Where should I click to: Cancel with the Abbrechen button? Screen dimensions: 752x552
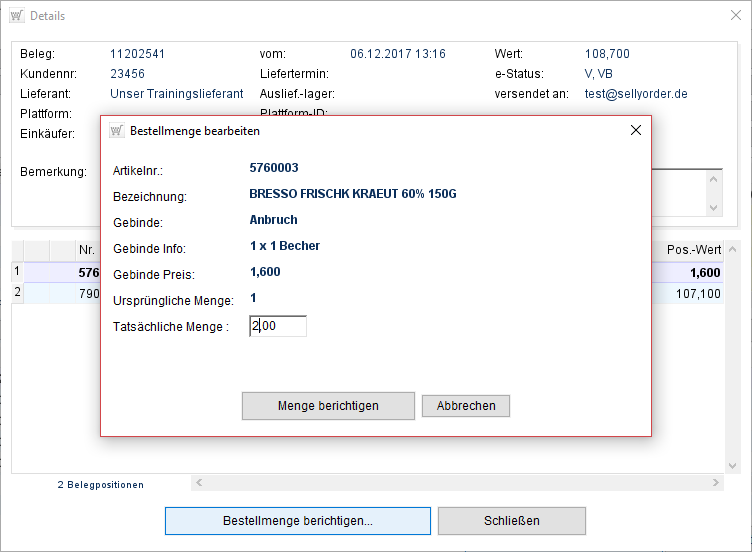(x=466, y=406)
